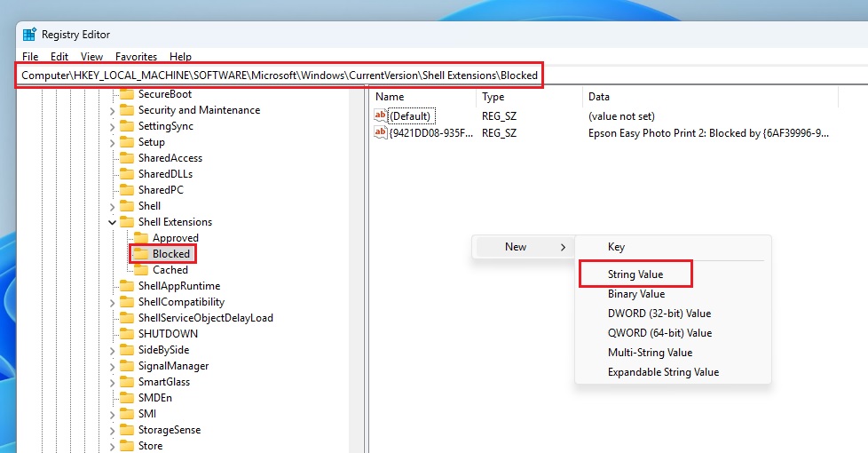Screen dimensions: 868x453
Task: Select the Shell Extensions key
Action: [x=175, y=222]
